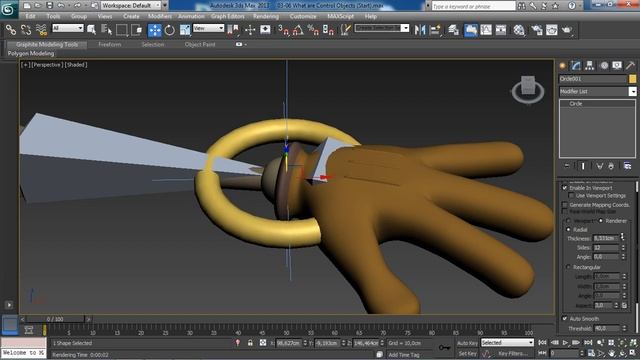Click the time slider at 0 / 100
The image size is (640, 360).
[55, 319]
